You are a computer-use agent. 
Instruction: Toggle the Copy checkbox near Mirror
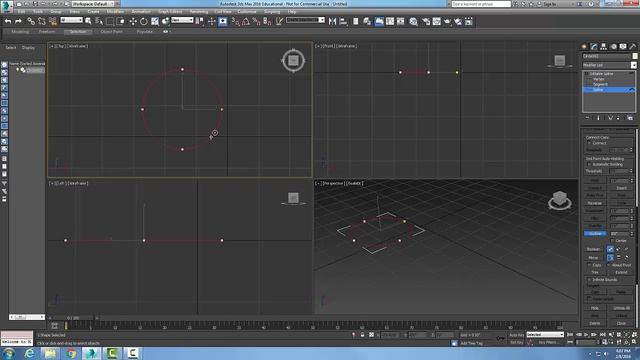point(589,265)
